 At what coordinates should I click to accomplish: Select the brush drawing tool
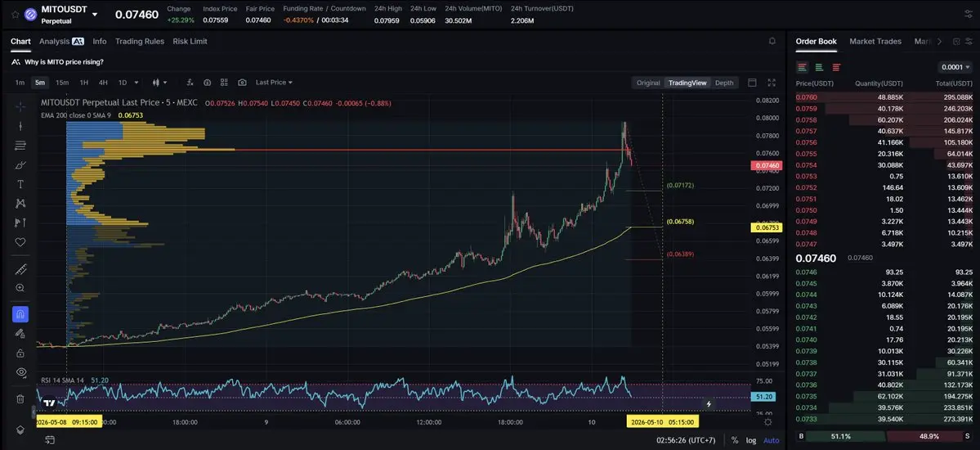[x=20, y=165]
